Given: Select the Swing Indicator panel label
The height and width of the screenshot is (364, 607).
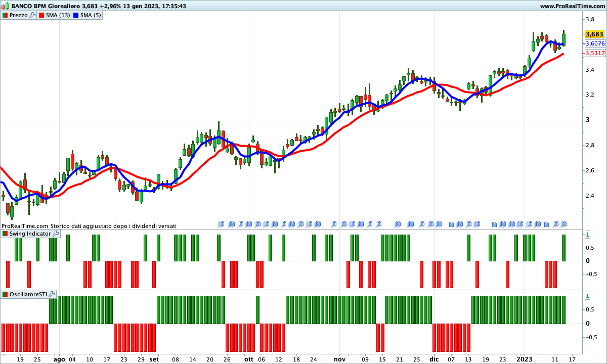Looking at the screenshot, I should (30, 234).
